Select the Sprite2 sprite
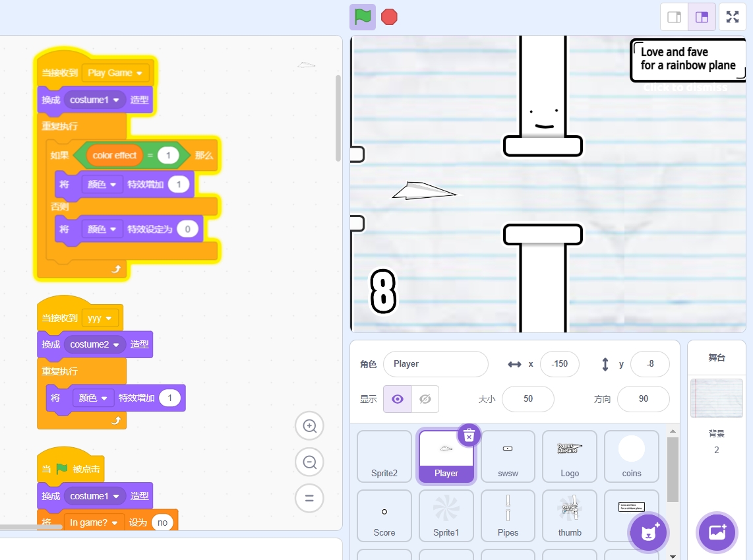The image size is (753, 560). pos(384,456)
